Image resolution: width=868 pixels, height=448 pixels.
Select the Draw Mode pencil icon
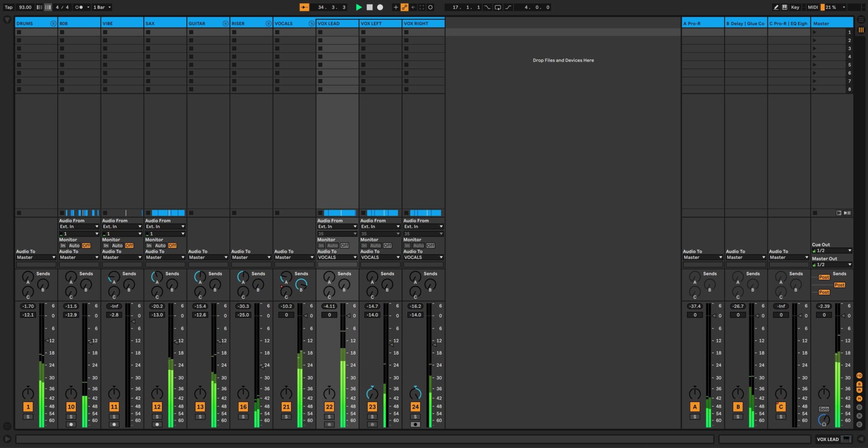(x=776, y=7)
